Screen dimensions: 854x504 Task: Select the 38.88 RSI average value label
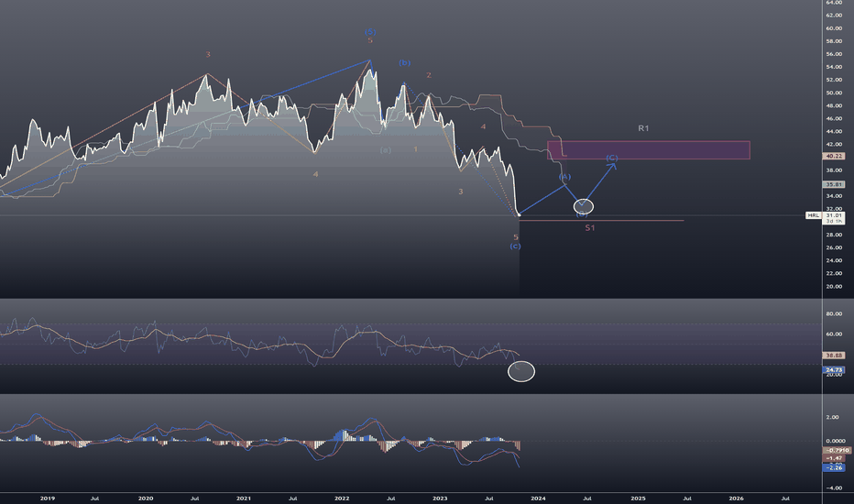click(834, 356)
